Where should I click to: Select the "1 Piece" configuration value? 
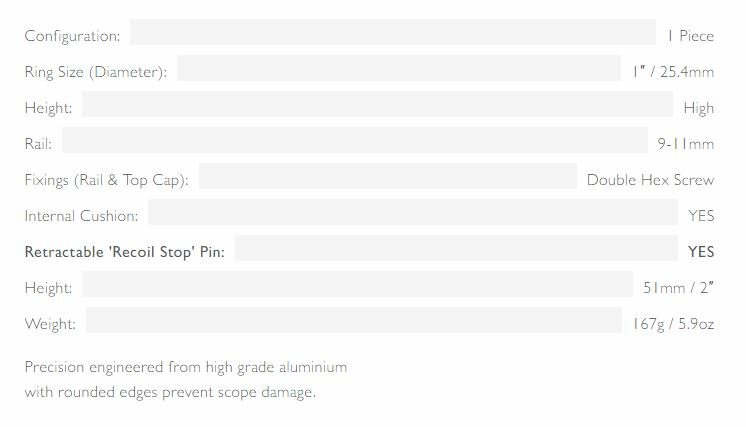coord(690,36)
